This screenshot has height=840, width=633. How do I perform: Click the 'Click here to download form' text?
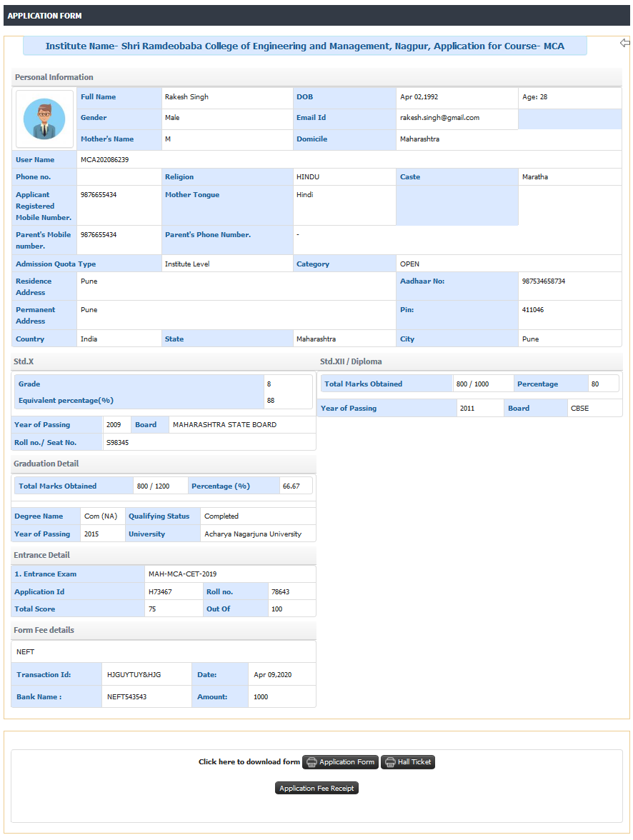pyautogui.click(x=249, y=761)
